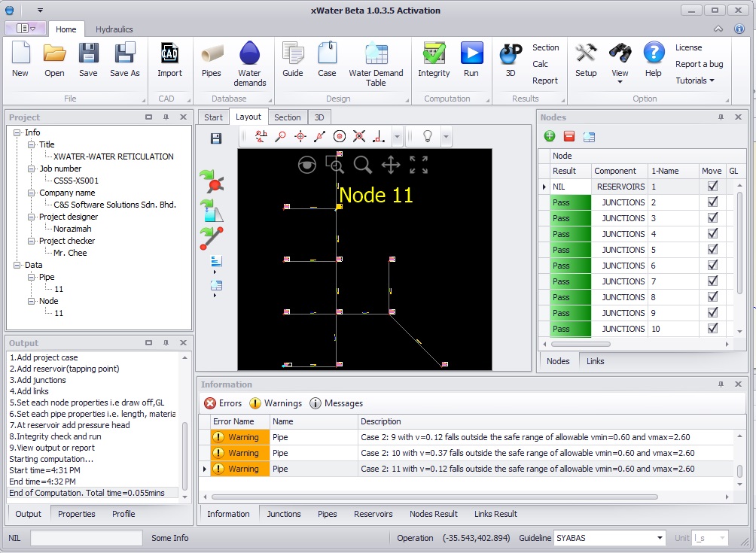Image resolution: width=756 pixels, height=553 pixels.
Task: Open the Guideline SYABAS dropdown
Action: 660,538
